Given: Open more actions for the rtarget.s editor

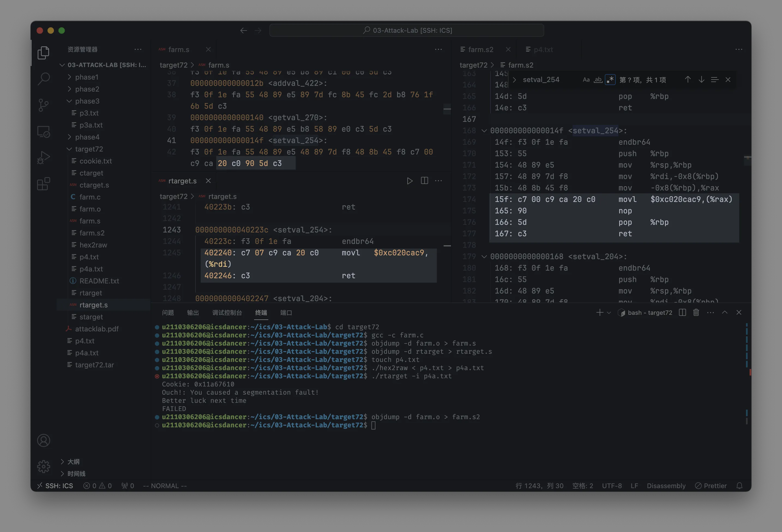Looking at the screenshot, I should pyautogui.click(x=438, y=181).
